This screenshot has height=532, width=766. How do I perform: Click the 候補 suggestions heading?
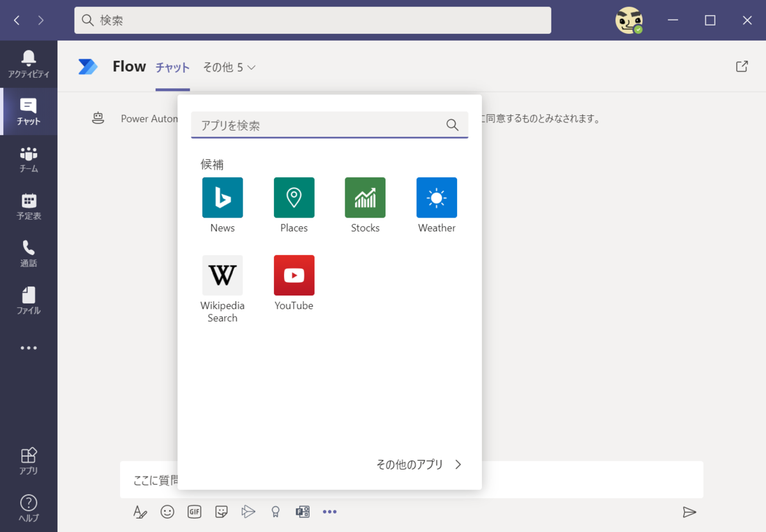[212, 165]
